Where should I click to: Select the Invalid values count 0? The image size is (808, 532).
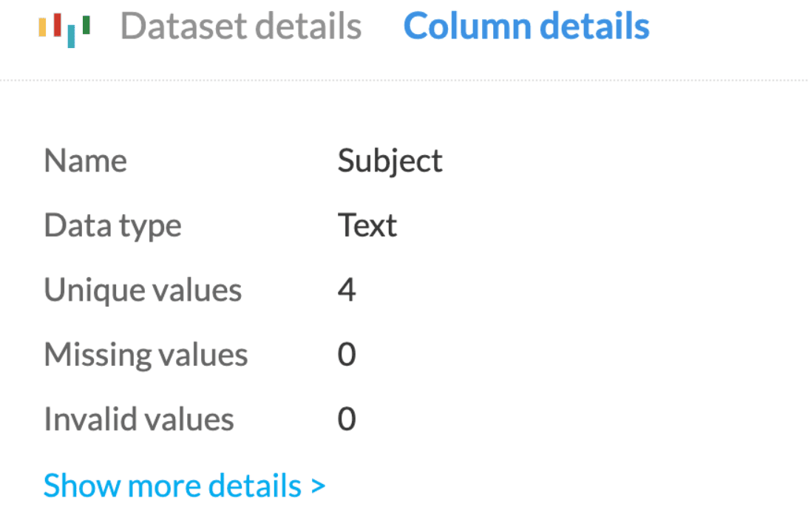click(x=347, y=420)
